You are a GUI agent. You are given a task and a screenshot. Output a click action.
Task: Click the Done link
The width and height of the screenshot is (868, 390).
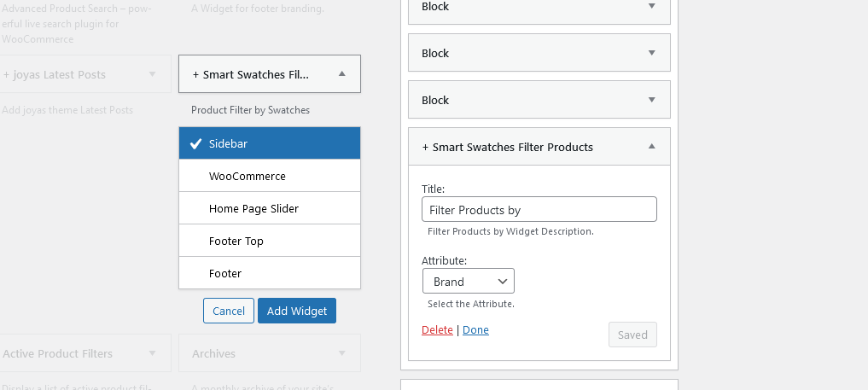[475, 329]
